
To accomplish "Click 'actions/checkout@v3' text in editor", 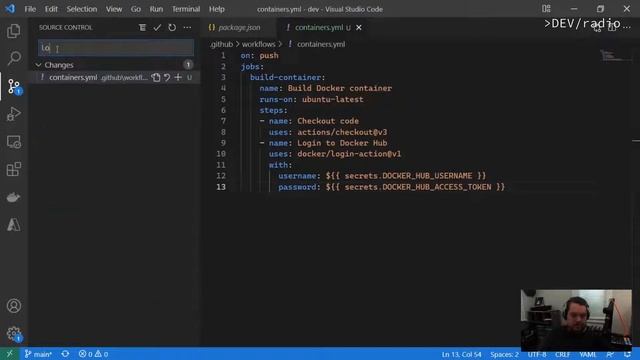I will click(x=342, y=132).
